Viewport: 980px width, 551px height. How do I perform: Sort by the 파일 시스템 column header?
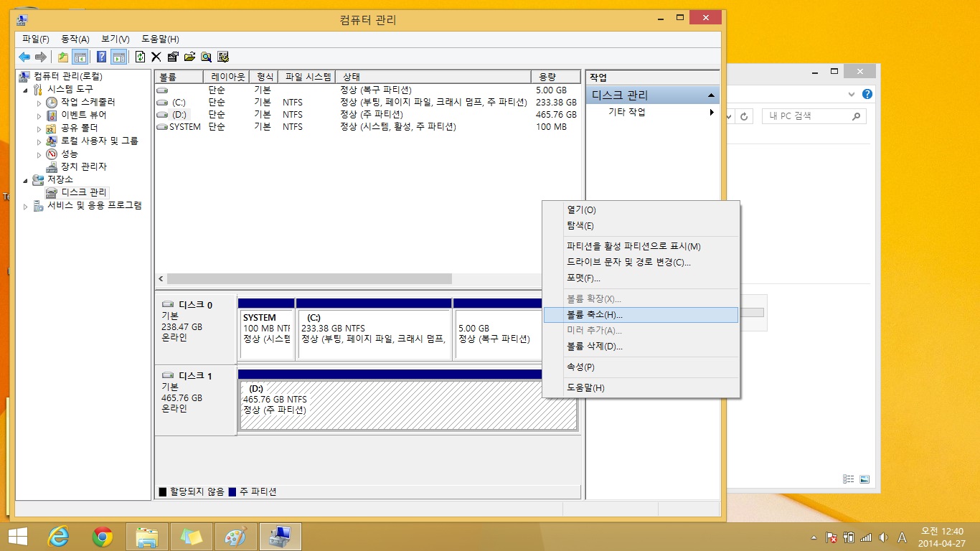(307, 77)
